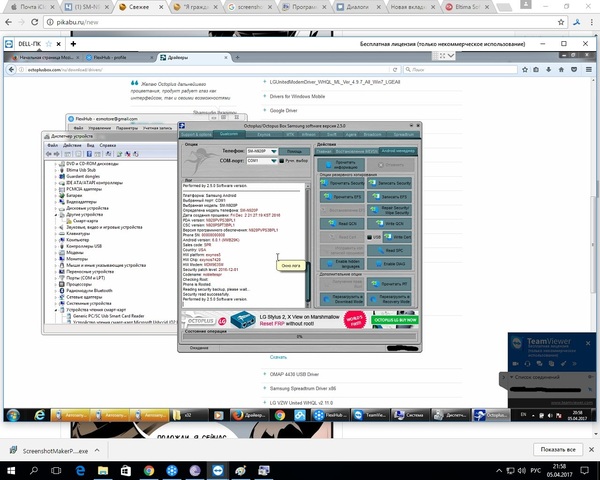This screenshot has height=480, width=600.
Task: Open Task View in Windows 10 taskbar
Action: coord(56,470)
